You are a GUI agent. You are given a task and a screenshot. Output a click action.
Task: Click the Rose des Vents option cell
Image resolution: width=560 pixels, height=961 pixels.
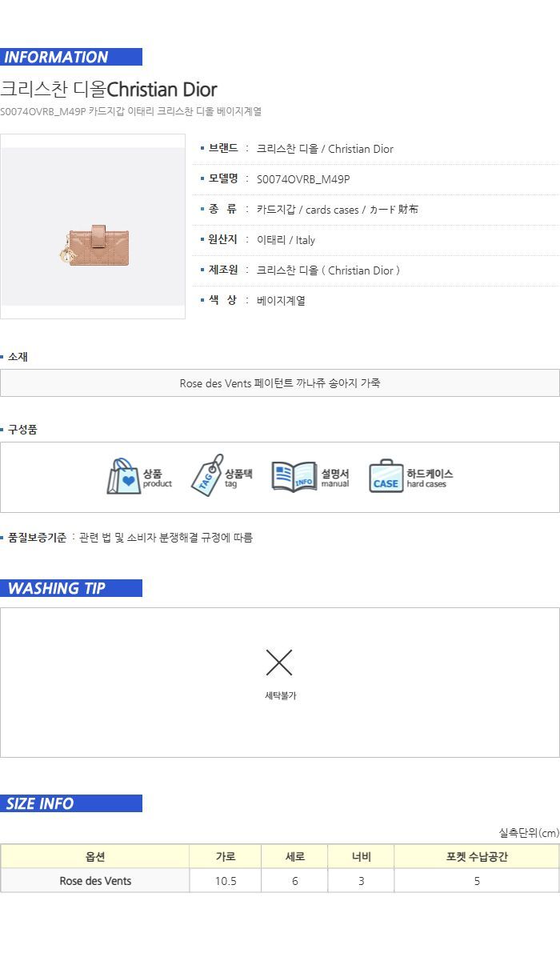[x=95, y=880]
